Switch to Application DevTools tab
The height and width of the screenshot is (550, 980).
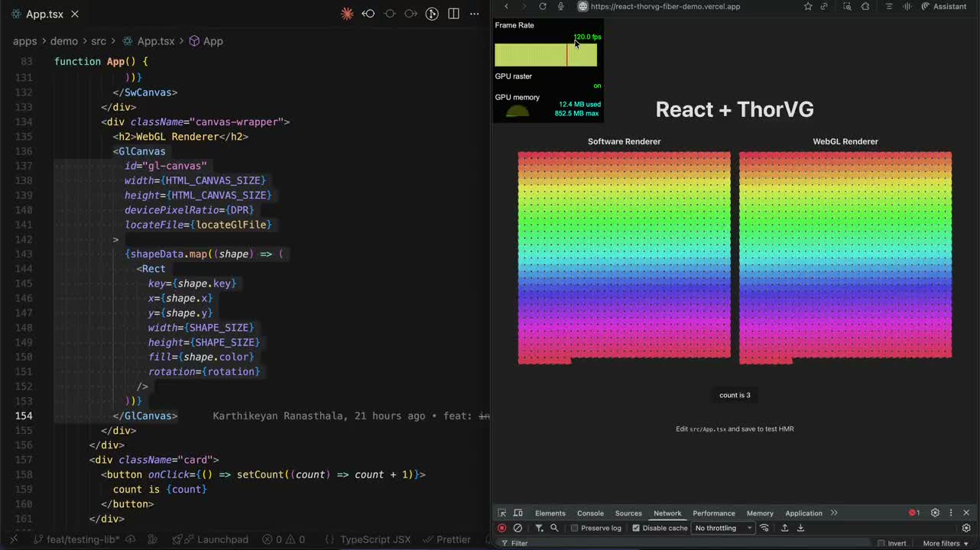click(x=803, y=513)
